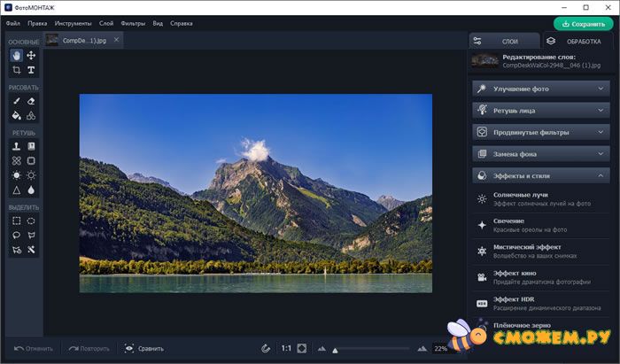Select the Lasso selection tool

pos(17,236)
